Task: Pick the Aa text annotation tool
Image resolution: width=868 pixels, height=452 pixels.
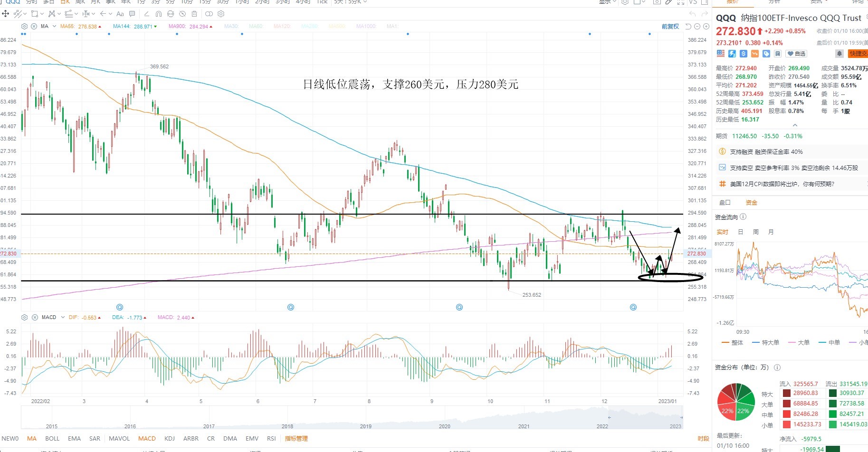Action: [120, 14]
